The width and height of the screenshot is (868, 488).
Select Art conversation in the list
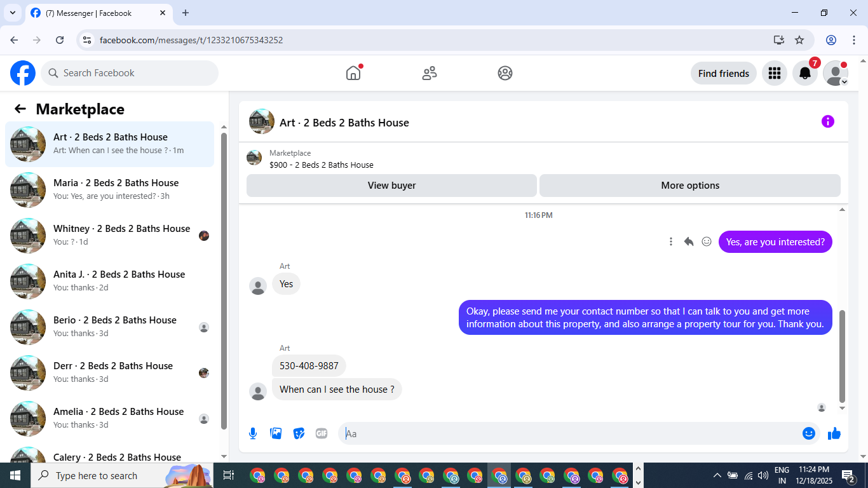pyautogui.click(x=109, y=144)
